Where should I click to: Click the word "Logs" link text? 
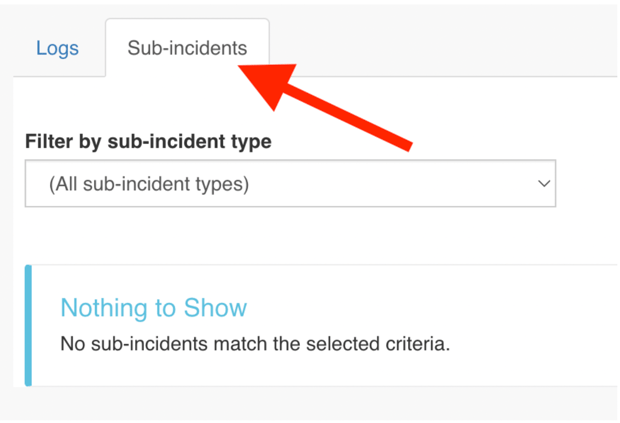57,48
